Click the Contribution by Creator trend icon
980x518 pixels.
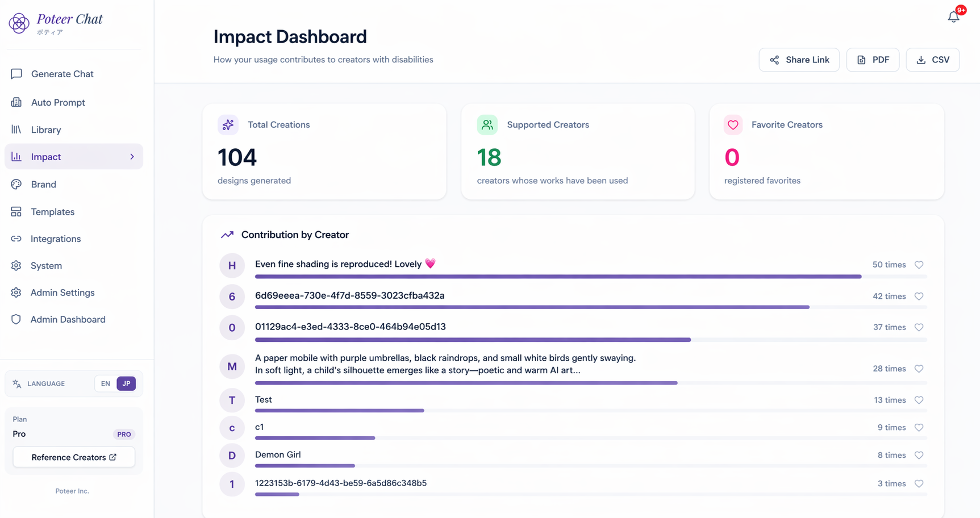227,235
